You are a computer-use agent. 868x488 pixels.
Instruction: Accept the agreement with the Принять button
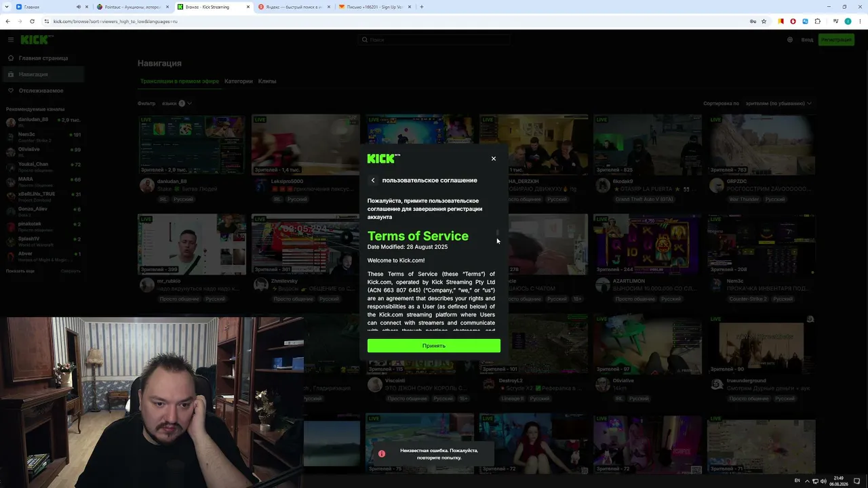click(434, 346)
